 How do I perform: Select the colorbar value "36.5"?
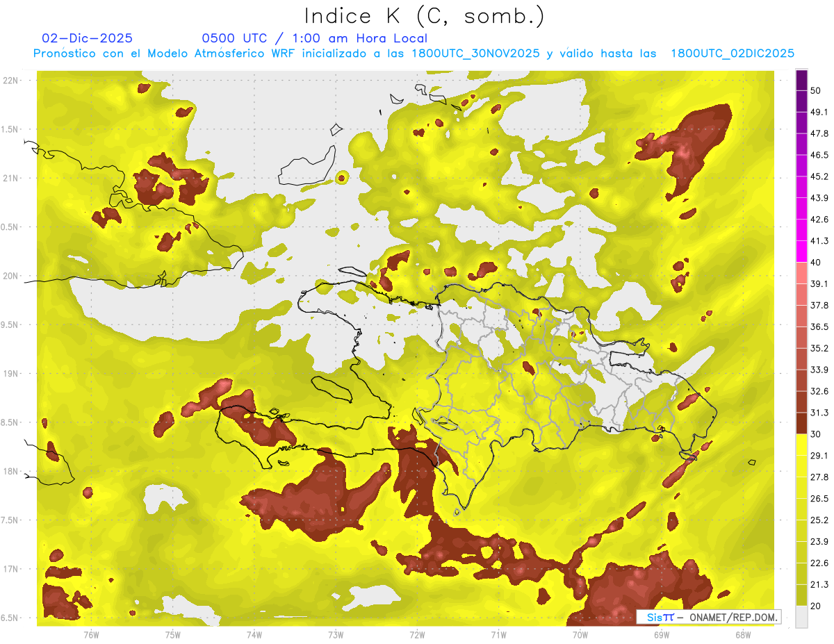click(x=819, y=327)
